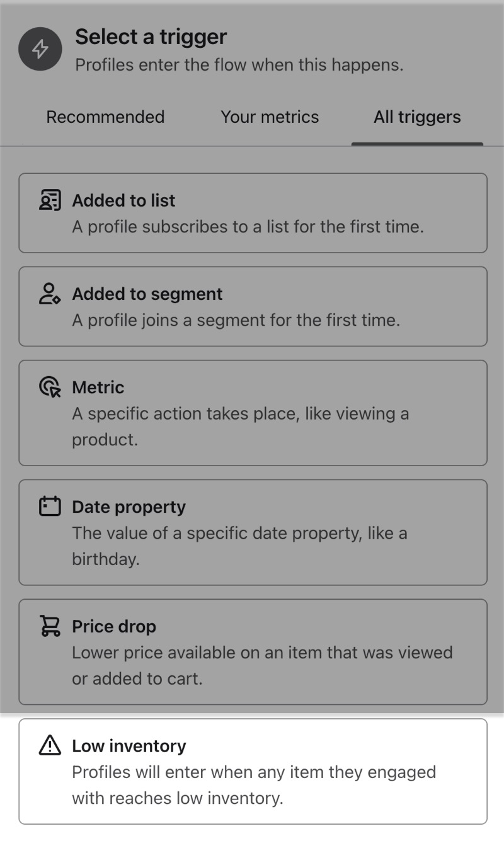The width and height of the screenshot is (504, 853).
Task: Click the lightning bolt trigger icon
Action: click(x=40, y=49)
